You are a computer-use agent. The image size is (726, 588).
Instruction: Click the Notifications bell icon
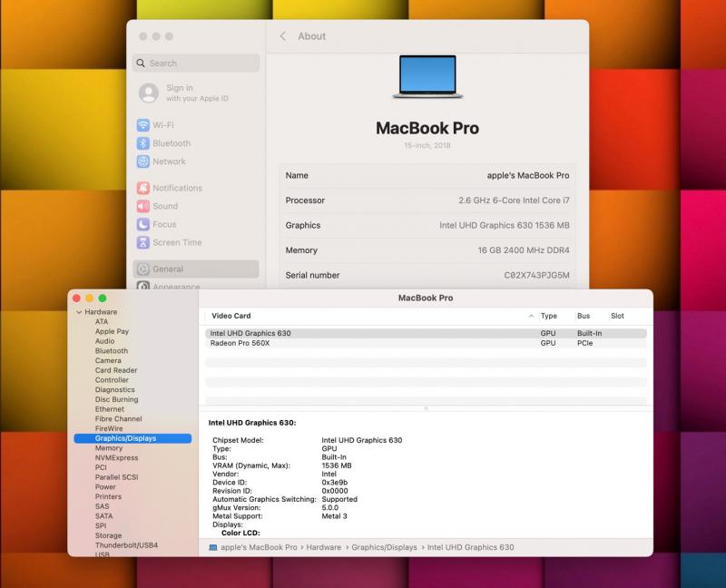(143, 188)
